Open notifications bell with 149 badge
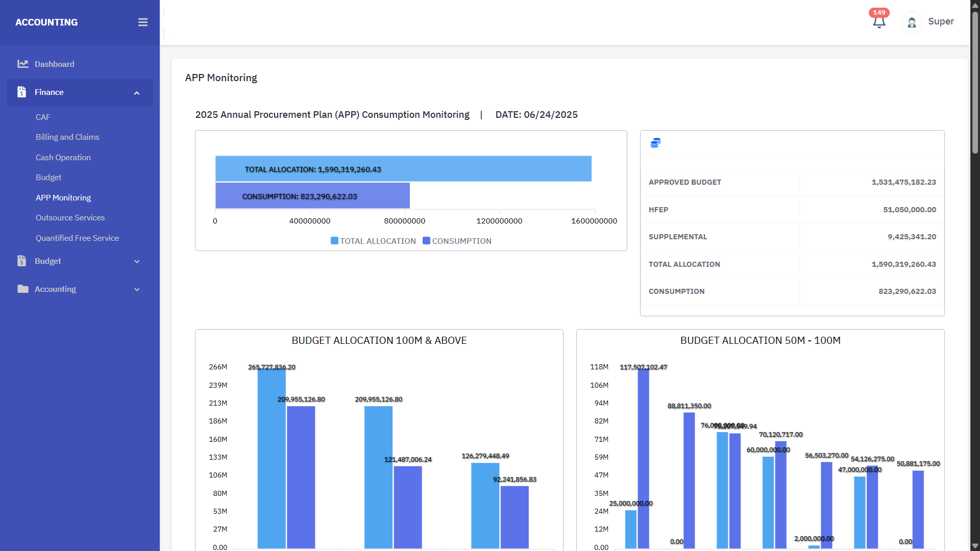The image size is (980, 551). (x=878, y=21)
